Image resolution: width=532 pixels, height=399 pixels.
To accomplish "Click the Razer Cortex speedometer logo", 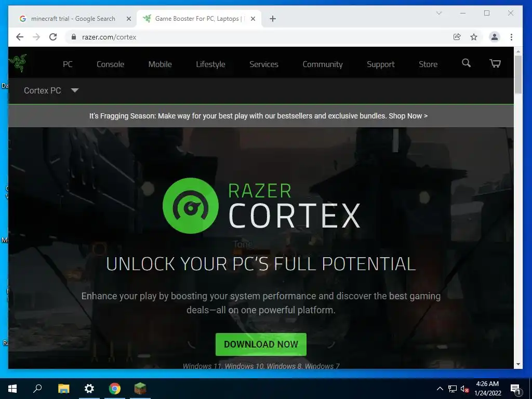I will [x=190, y=206].
